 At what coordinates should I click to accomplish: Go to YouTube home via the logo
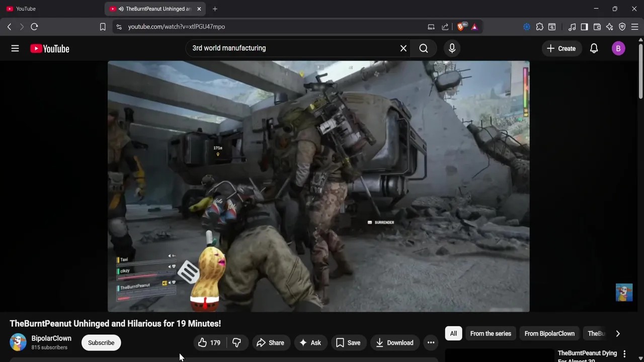tap(49, 48)
